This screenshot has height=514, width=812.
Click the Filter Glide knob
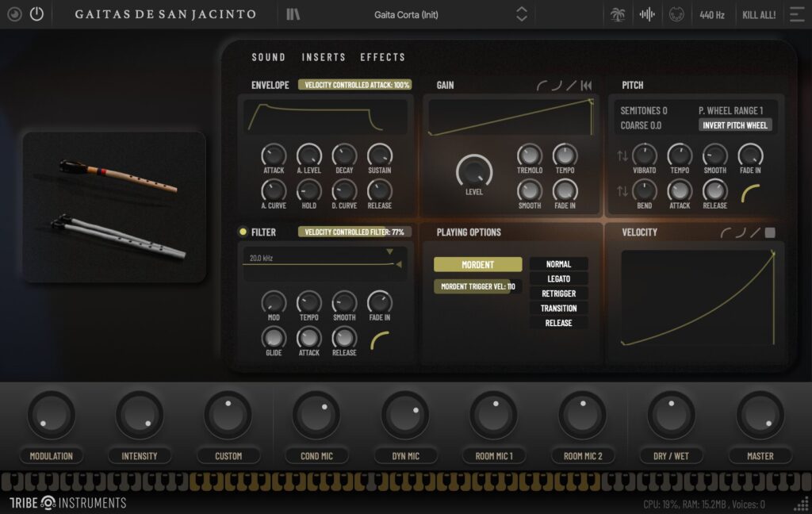click(x=274, y=338)
